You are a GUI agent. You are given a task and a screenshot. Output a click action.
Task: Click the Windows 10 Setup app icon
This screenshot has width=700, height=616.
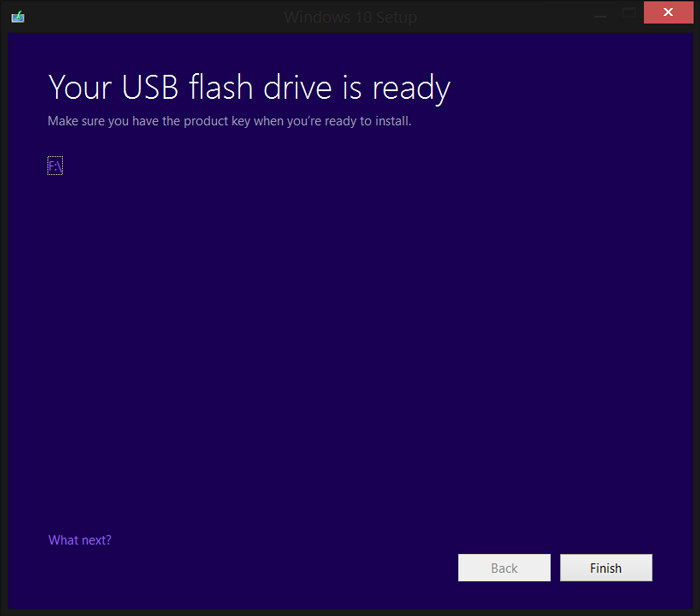18,16
